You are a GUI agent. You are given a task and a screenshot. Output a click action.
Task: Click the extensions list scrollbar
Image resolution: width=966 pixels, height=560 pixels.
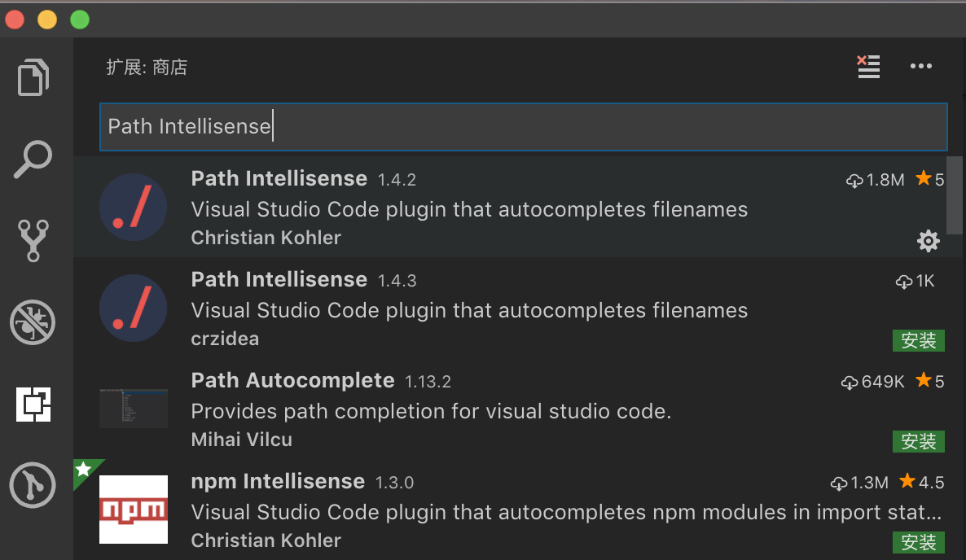click(956, 195)
